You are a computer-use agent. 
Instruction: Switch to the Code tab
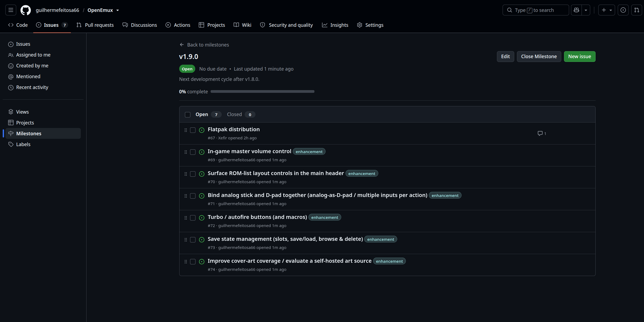coord(18,25)
